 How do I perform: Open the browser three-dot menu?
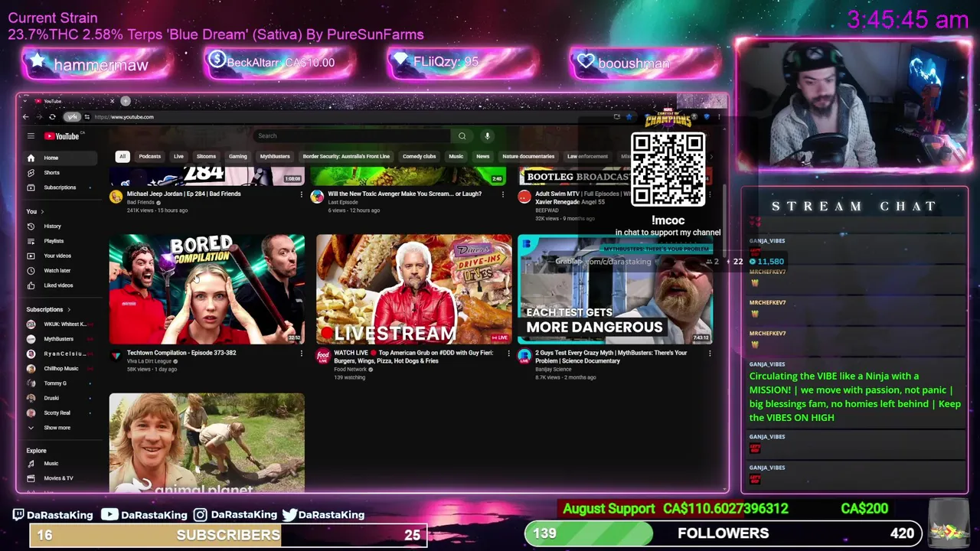(719, 117)
